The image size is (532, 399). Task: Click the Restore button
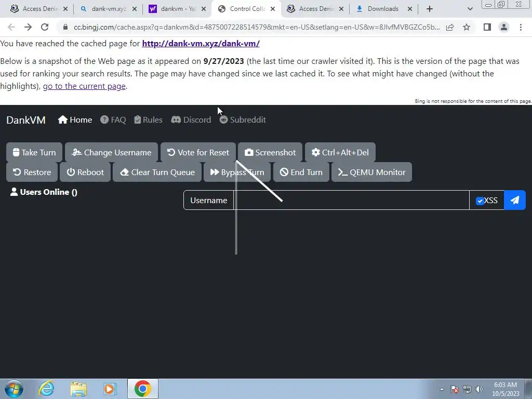click(x=32, y=172)
